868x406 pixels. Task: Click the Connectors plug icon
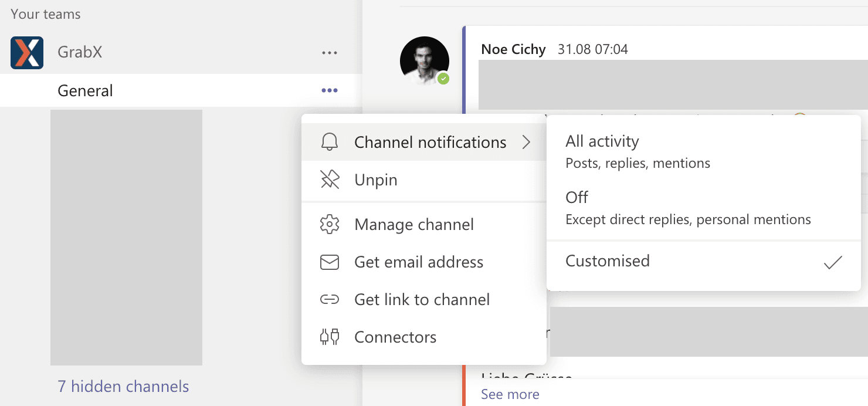click(x=330, y=337)
